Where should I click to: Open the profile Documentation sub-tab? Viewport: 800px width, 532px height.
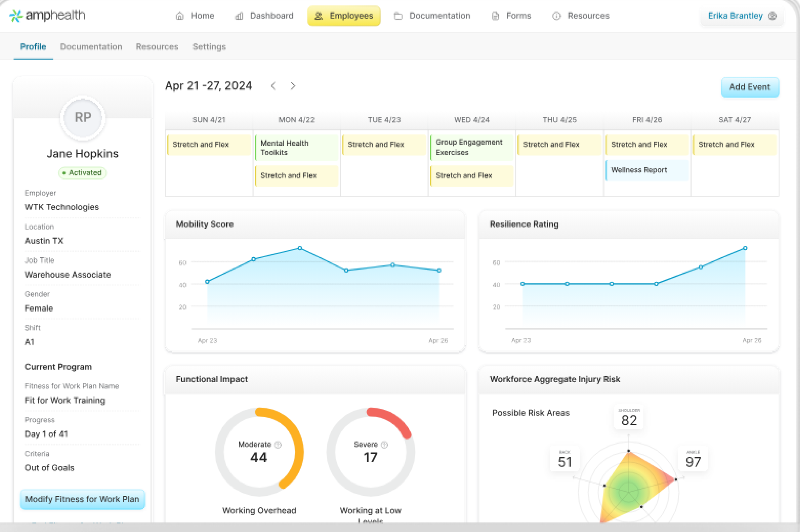(x=91, y=47)
